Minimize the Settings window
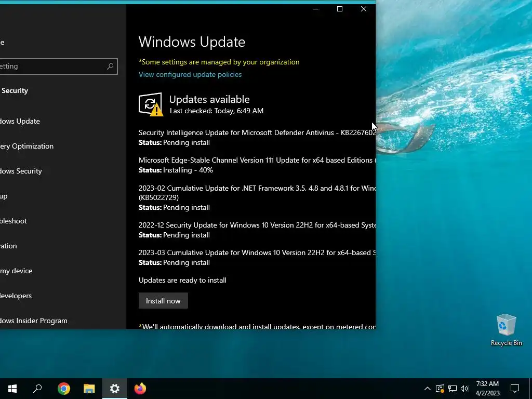 click(316, 9)
